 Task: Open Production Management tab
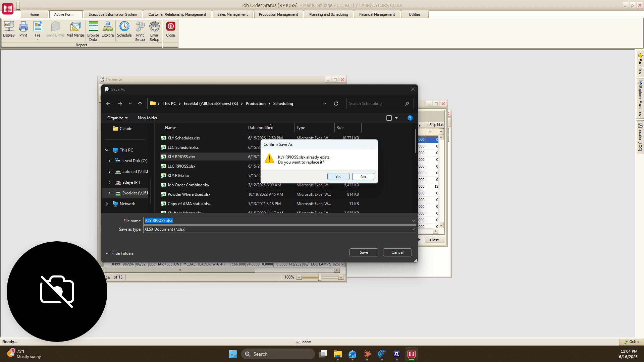(278, 14)
